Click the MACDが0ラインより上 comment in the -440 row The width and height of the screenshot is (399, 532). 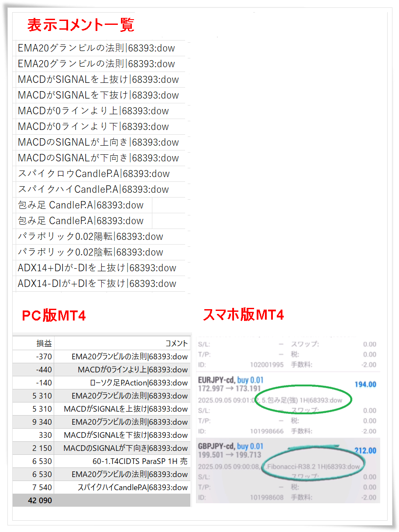(x=122, y=370)
